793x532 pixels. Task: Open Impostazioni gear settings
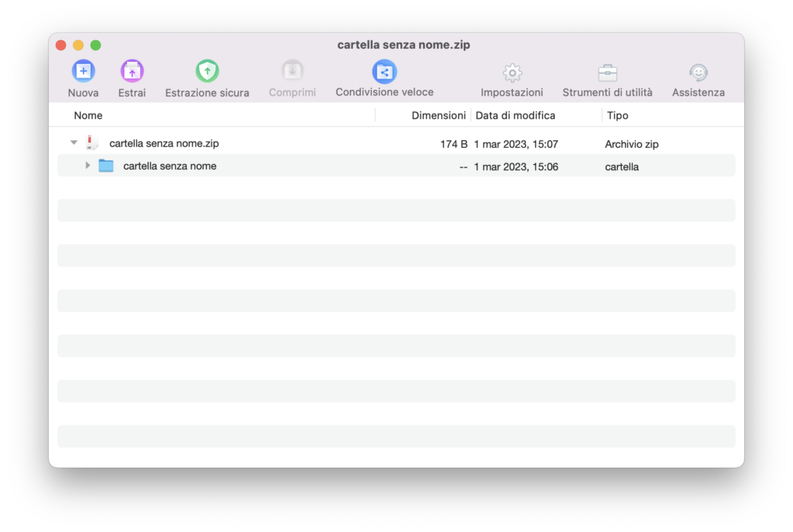pos(512,73)
